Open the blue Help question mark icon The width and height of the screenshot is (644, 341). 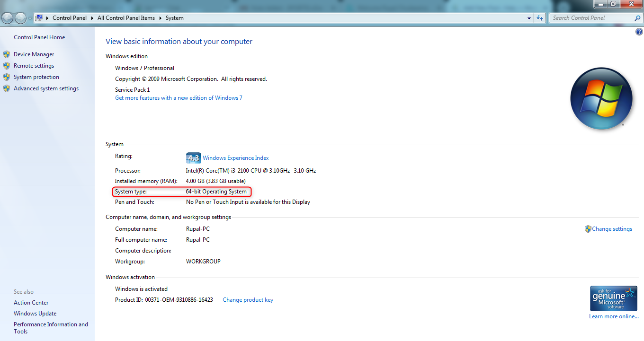[x=639, y=32]
